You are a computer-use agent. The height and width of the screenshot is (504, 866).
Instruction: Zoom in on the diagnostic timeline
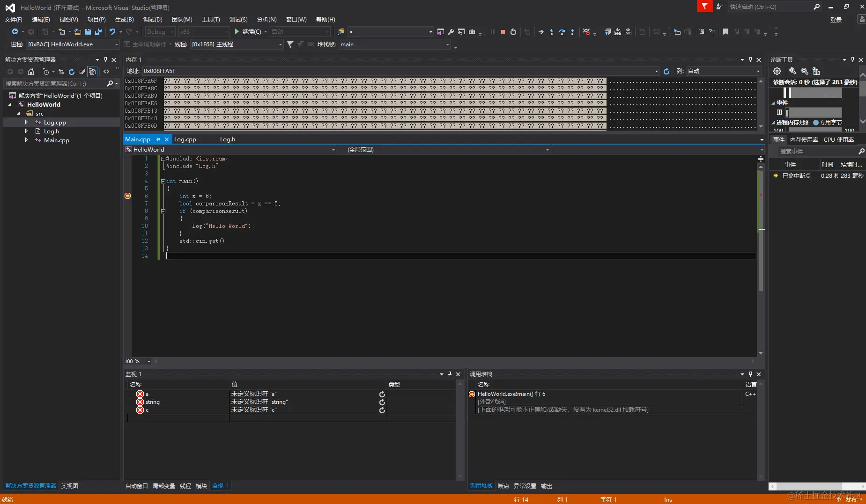coord(792,71)
